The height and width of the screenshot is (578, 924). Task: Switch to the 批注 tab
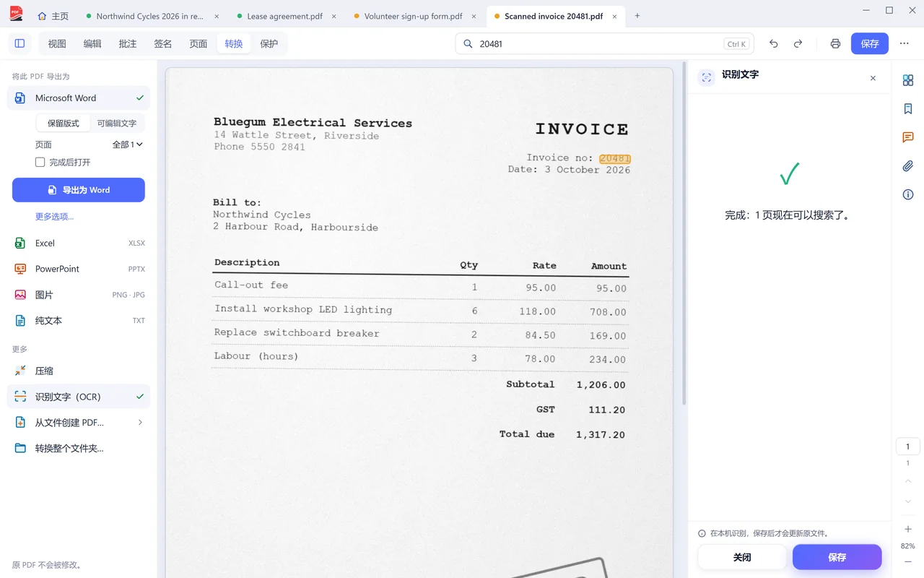coord(128,43)
